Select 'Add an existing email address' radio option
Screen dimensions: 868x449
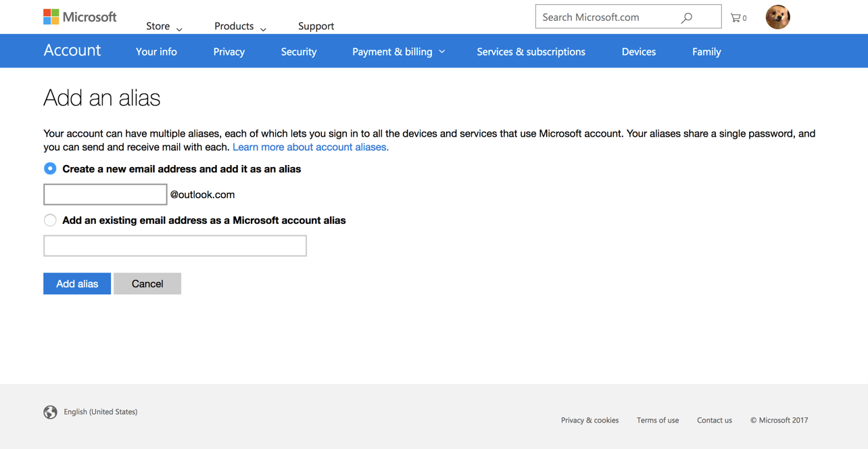[x=50, y=220]
